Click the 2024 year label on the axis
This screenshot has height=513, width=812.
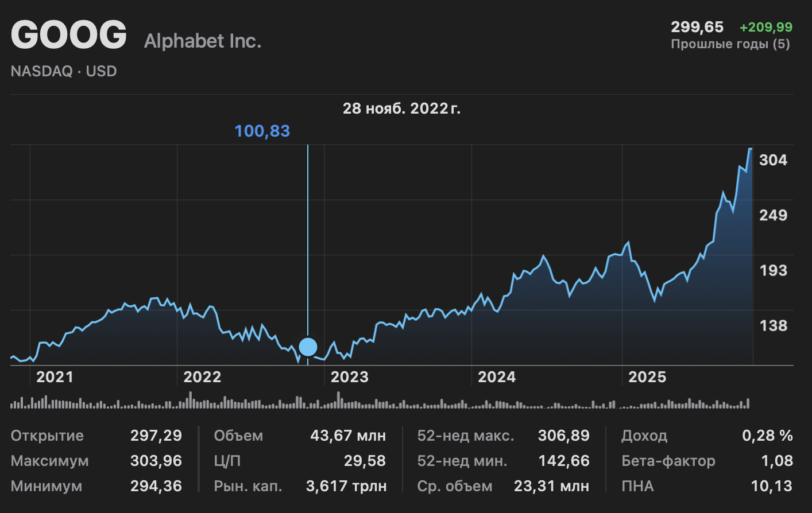pyautogui.click(x=497, y=377)
